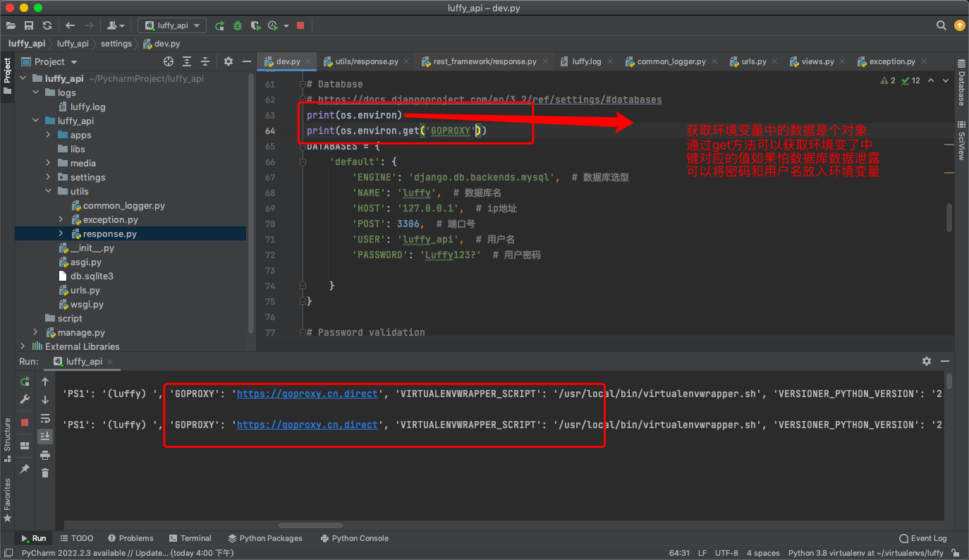Click the Python 3.8 virtualenv interpreter status

[865, 553]
